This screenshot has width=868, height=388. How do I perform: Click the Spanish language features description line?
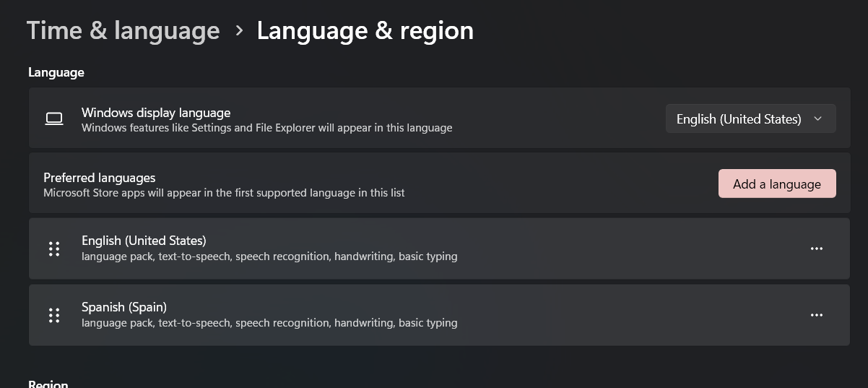tap(269, 323)
